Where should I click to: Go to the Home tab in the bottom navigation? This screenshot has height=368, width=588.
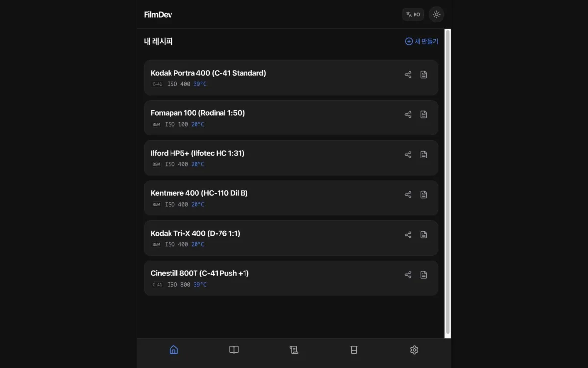click(173, 350)
